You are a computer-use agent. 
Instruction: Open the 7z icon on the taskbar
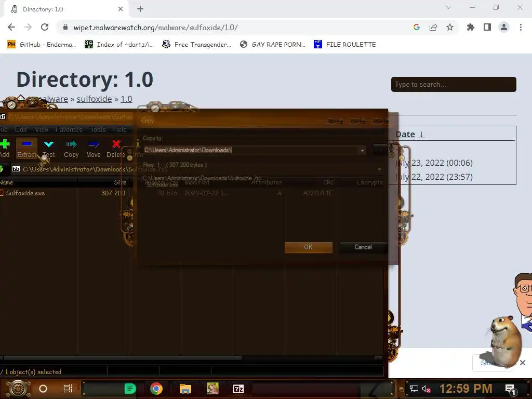[238, 389]
